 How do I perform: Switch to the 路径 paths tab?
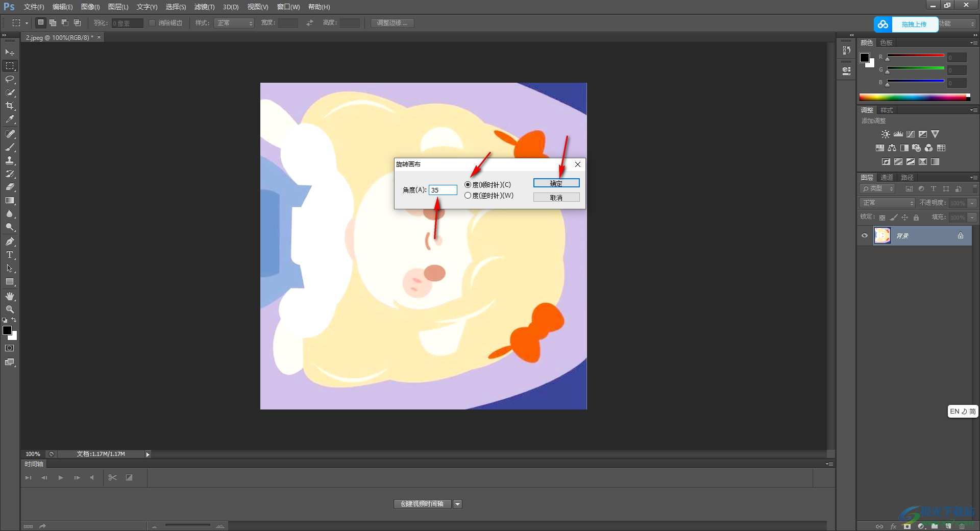pos(907,178)
